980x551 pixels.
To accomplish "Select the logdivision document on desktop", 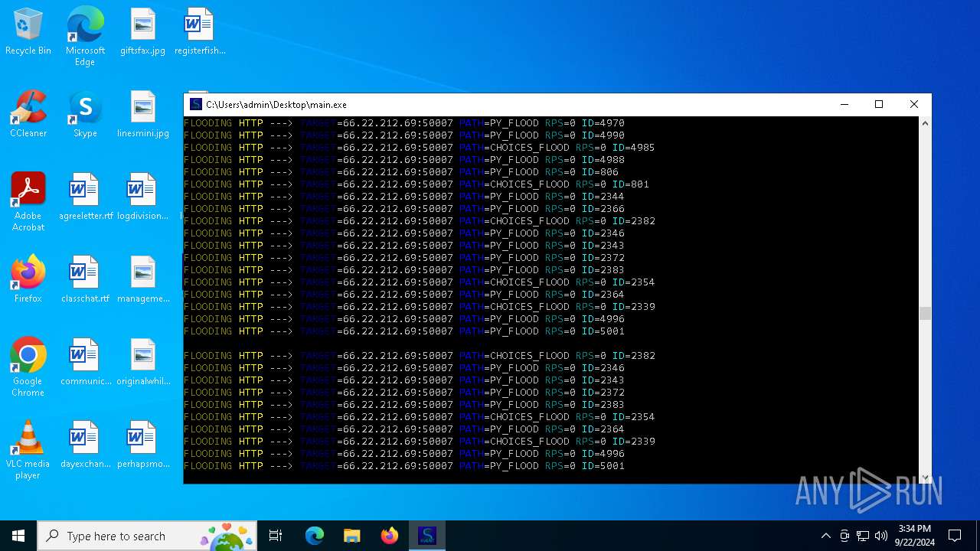I will coord(142,197).
